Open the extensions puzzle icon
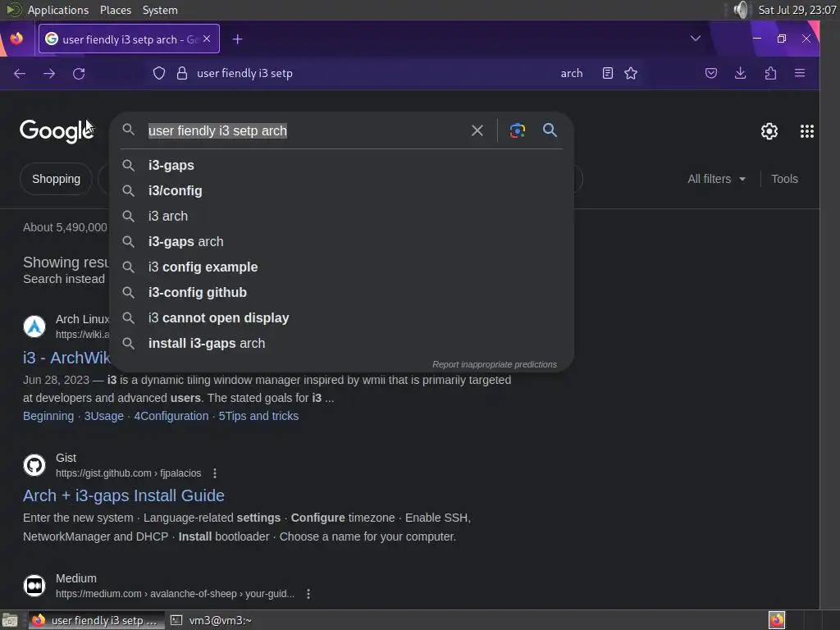This screenshot has width=840, height=630. click(770, 73)
